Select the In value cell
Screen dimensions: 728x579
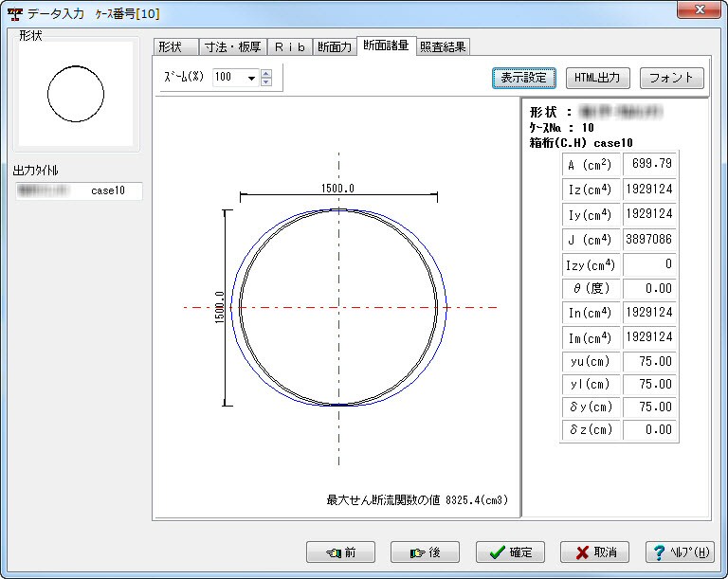[649, 313]
